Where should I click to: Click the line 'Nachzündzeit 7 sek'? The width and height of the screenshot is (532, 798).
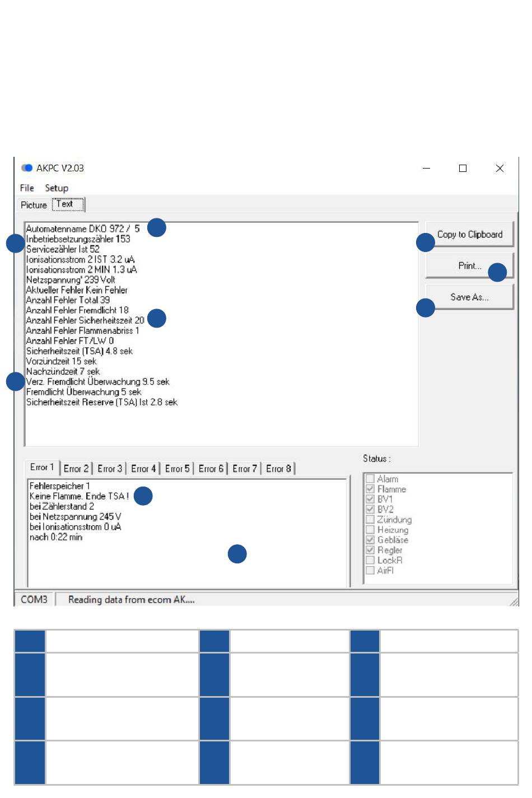[63, 371]
